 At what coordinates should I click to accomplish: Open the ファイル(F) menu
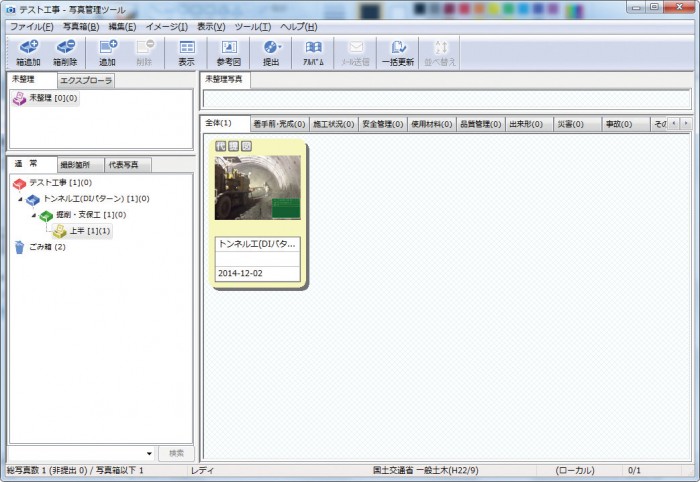point(32,27)
